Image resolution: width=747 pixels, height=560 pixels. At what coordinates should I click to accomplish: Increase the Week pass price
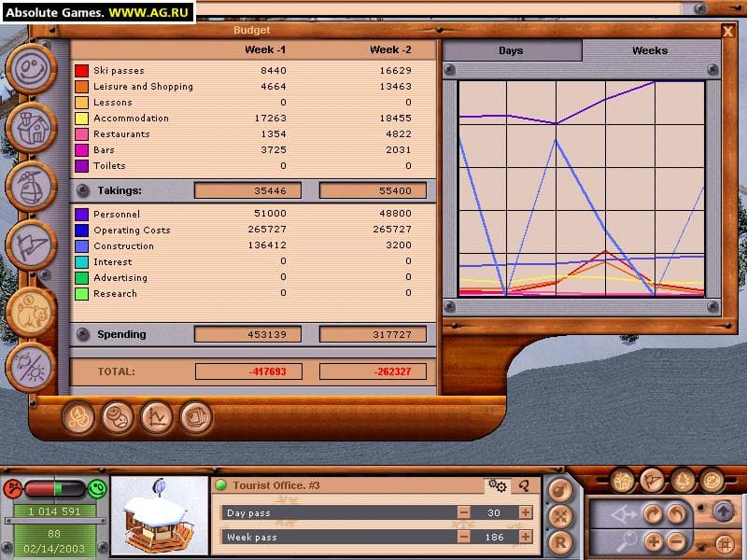[x=526, y=537]
